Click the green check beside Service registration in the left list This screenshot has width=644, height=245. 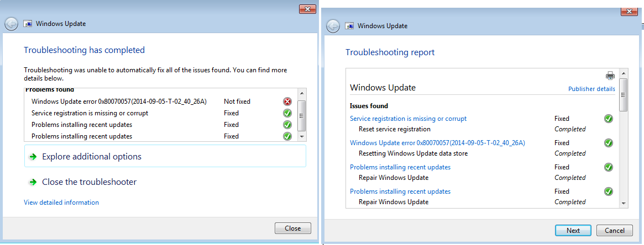(x=287, y=113)
